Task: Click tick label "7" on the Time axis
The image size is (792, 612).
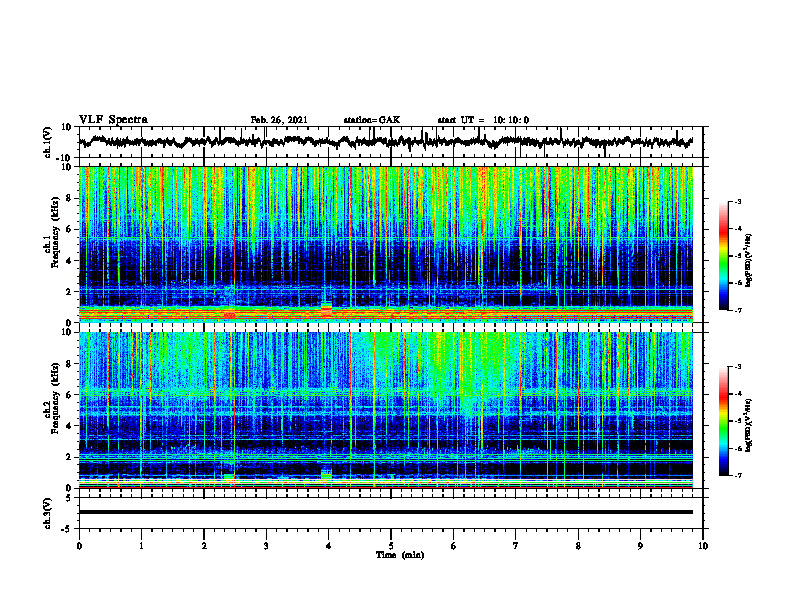Action: tap(516, 546)
